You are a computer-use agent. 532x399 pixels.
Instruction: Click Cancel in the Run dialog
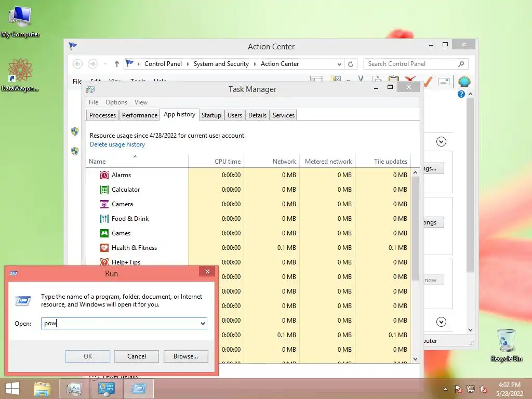pyautogui.click(x=137, y=356)
